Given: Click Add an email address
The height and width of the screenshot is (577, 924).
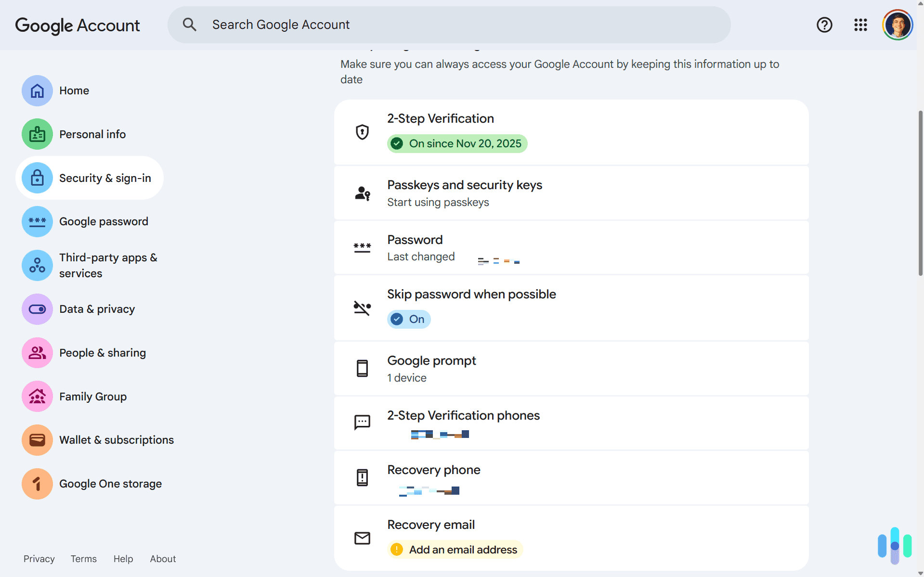Looking at the screenshot, I should point(454,549).
